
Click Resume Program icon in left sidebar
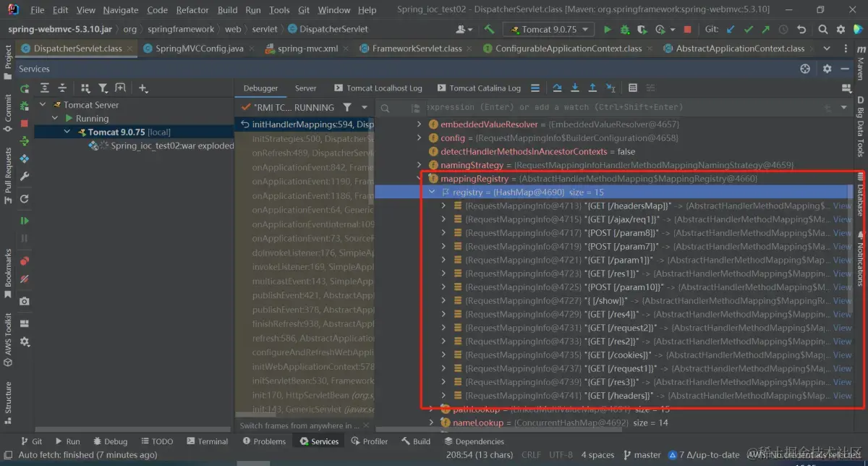click(25, 221)
